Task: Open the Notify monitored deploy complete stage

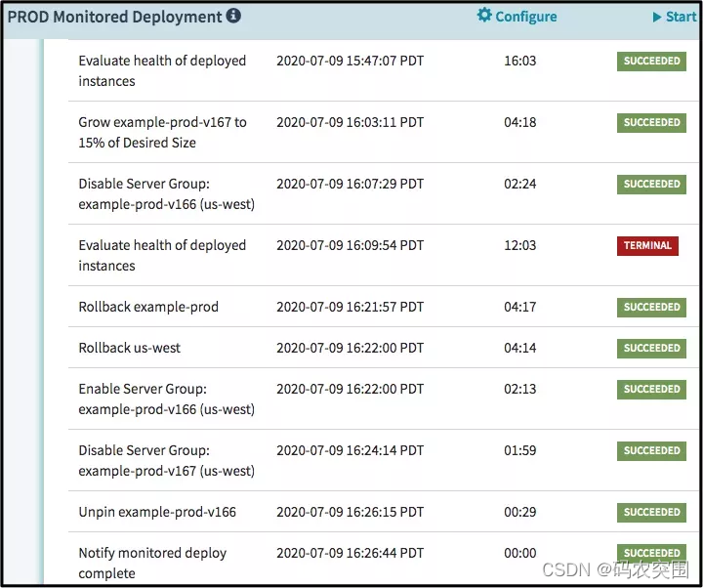Action: pos(383,559)
